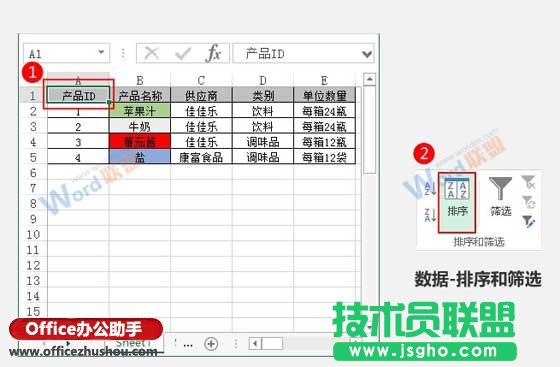This screenshot has height=367, width=560.
Task: Select the green 苹果汁 cell
Action: pos(140,111)
